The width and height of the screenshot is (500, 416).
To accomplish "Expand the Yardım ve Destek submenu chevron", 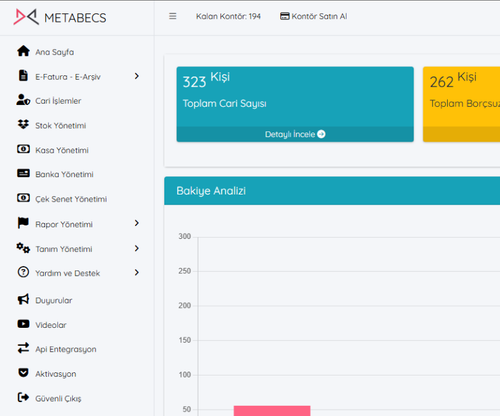I will point(137,273).
